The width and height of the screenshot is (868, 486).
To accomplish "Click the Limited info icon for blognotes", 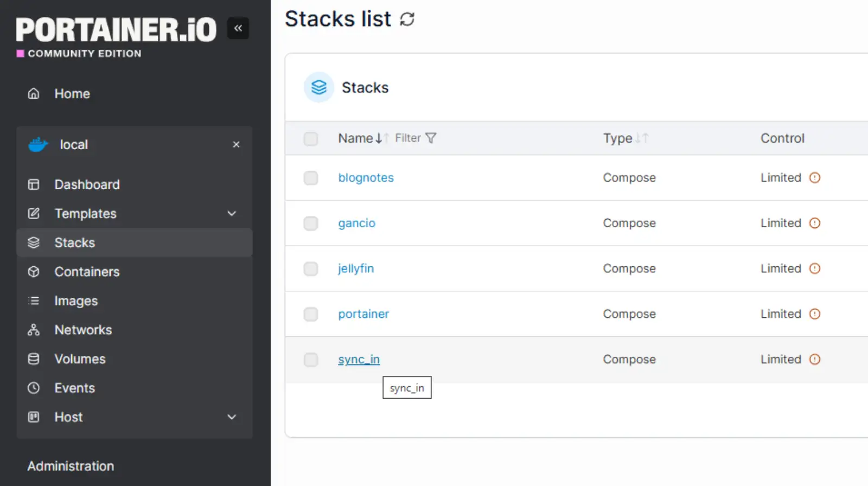I will (x=814, y=178).
